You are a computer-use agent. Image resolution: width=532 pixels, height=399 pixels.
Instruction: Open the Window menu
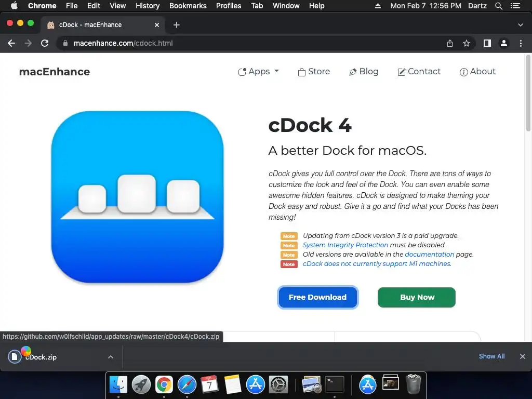pyautogui.click(x=286, y=6)
